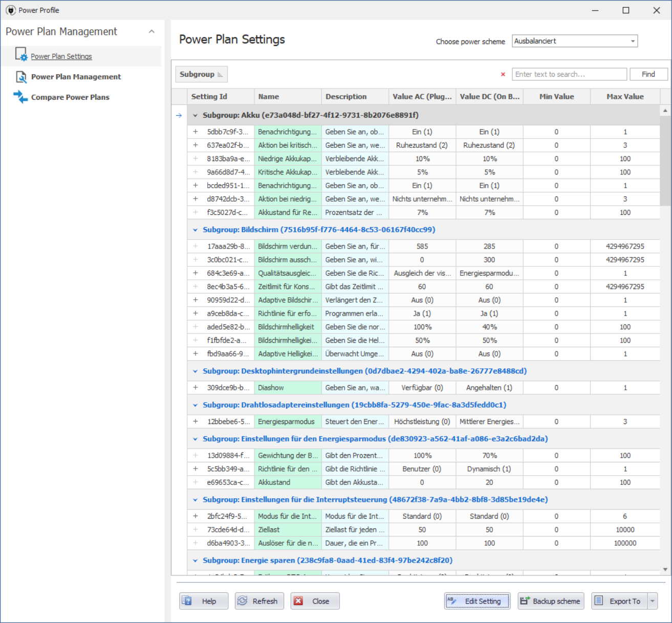Click the Edit Setting button
The height and width of the screenshot is (623, 672).
pos(477,601)
